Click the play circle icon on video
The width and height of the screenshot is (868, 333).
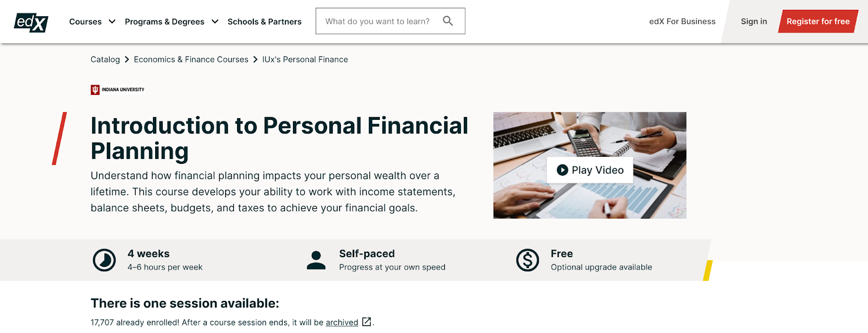tap(563, 170)
